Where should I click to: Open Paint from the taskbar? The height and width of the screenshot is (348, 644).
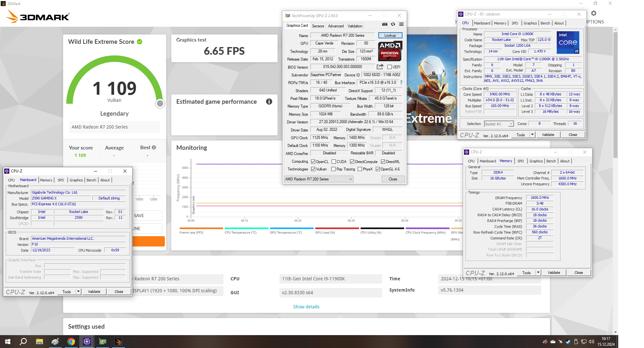point(55,342)
